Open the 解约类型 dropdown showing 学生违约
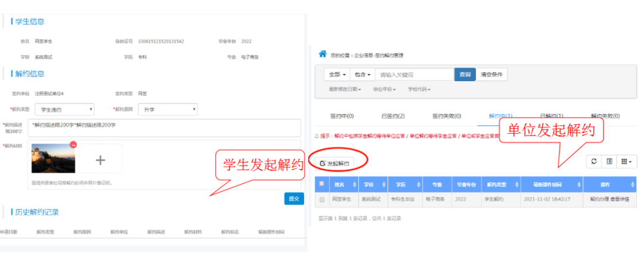644x261 pixels. pyautogui.click(x=64, y=110)
